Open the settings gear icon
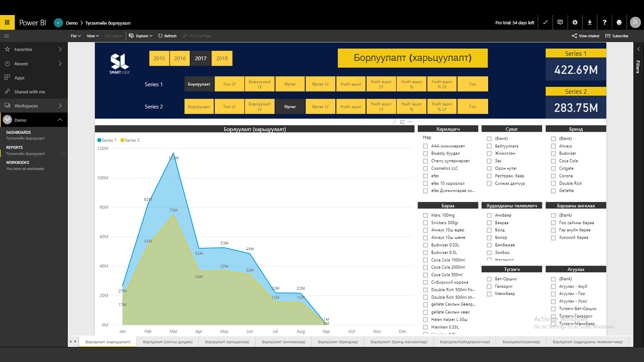This screenshot has width=644, height=362. coord(575,23)
